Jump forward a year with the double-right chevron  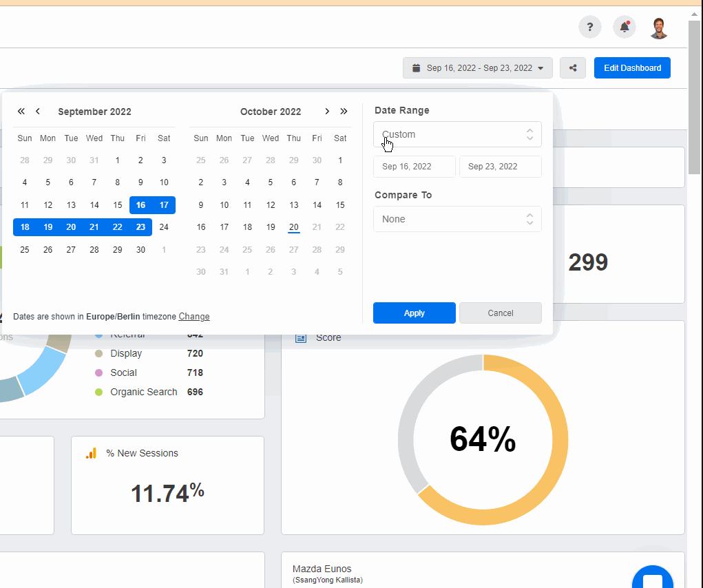[344, 111]
